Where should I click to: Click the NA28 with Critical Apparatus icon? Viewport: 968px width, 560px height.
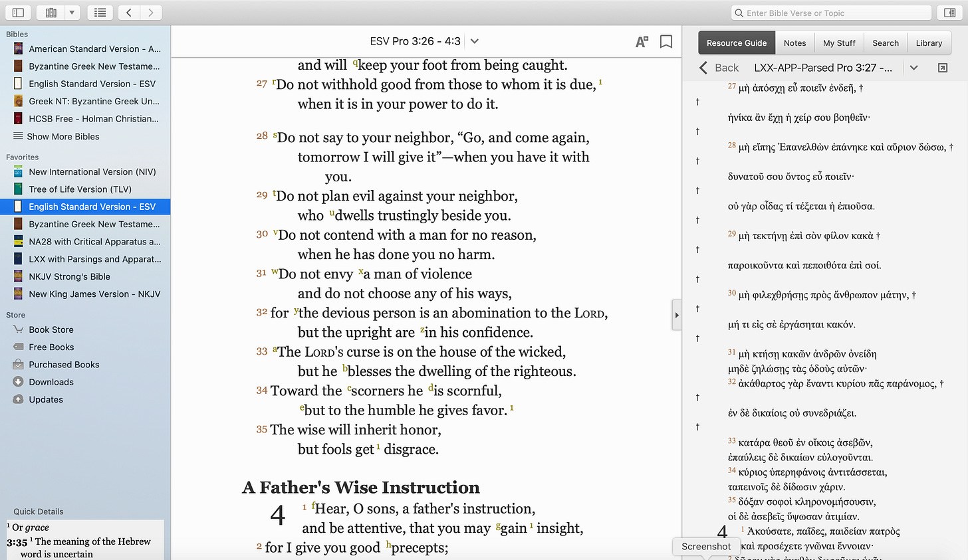pos(18,241)
